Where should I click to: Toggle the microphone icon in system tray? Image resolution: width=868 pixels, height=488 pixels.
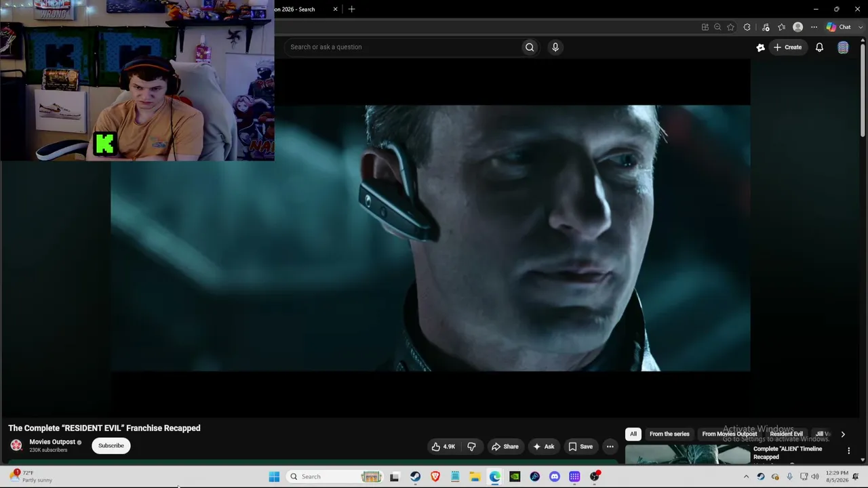[789, 476]
